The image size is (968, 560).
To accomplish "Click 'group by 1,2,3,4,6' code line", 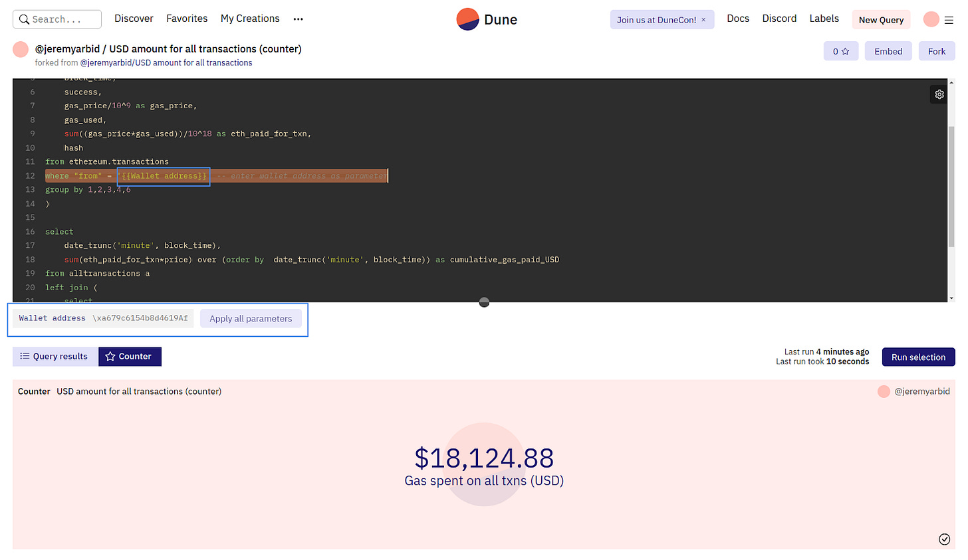I will click(x=88, y=190).
